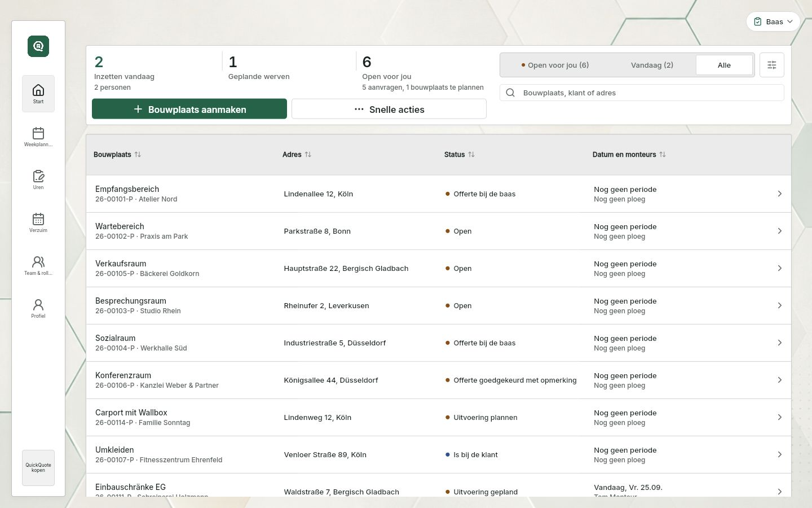Click the Open voor jou summary stat

point(423,73)
